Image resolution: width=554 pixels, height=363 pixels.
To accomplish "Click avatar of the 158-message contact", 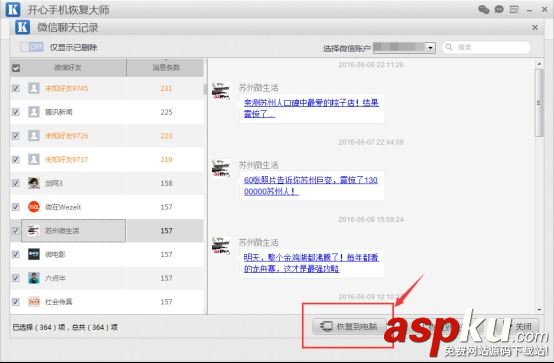I will point(34,183).
